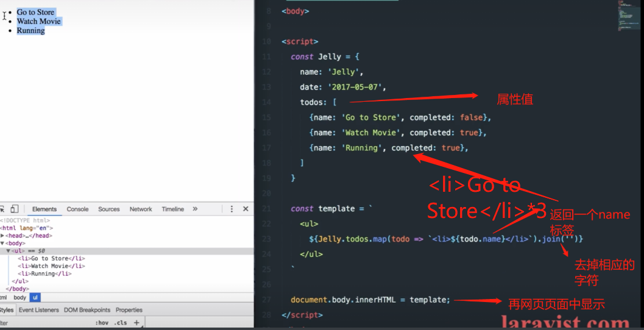The width and height of the screenshot is (644, 330).
Task: Click line number 27 in the editor gutter
Action: tap(266, 300)
